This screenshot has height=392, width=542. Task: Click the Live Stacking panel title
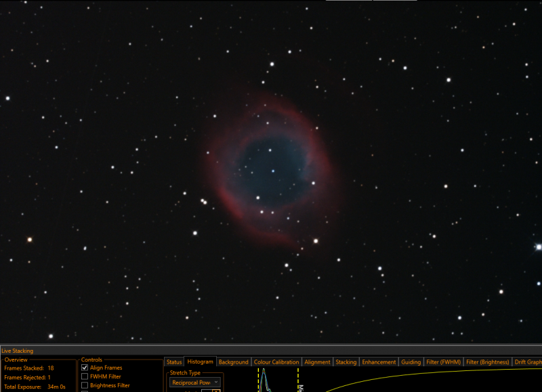pyautogui.click(x=18, y=351)
